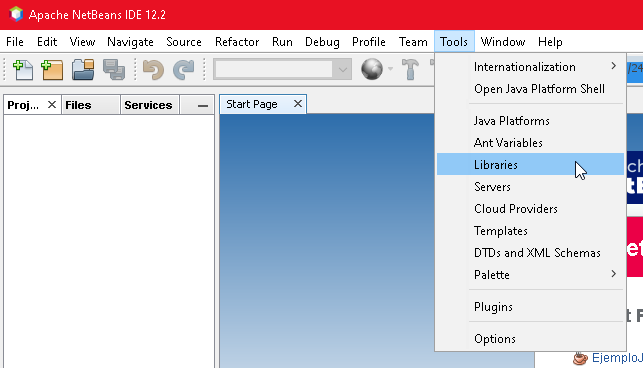
Task: Open the Window menu
Action: point(503,42)
